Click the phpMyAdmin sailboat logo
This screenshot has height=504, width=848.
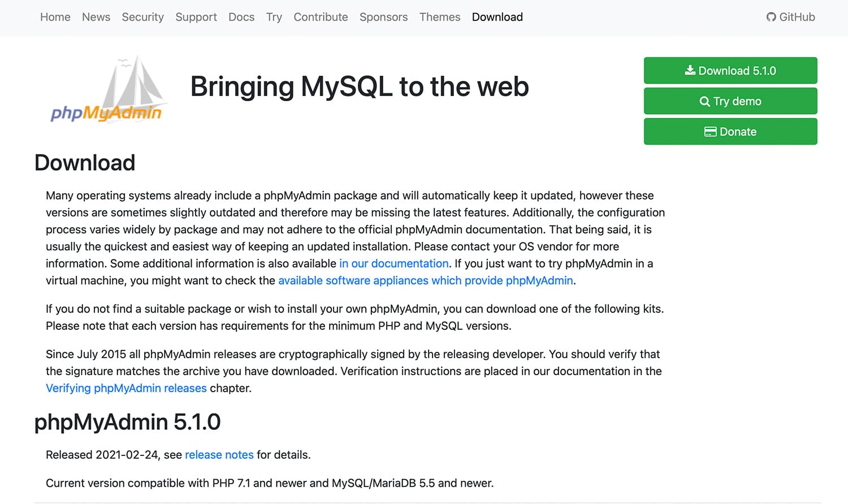click(106, 90)
